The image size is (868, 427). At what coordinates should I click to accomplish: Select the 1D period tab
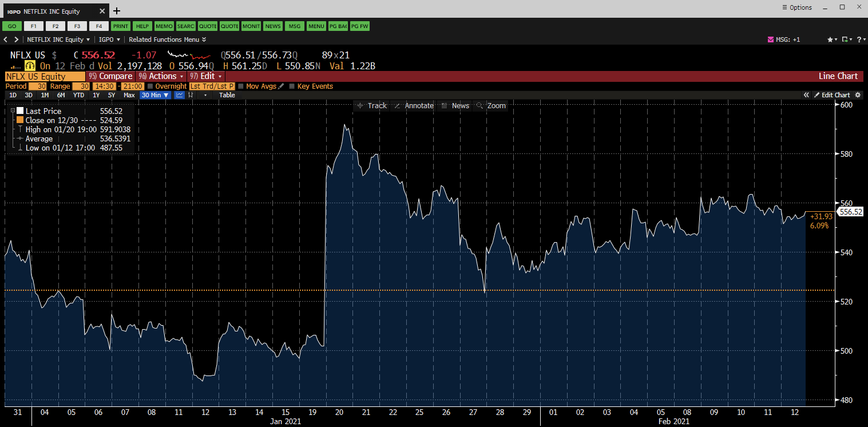coord(13,95)
